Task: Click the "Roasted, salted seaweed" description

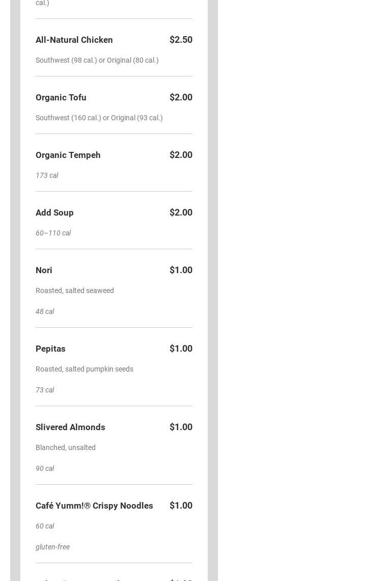Action: tap(75, 290)
